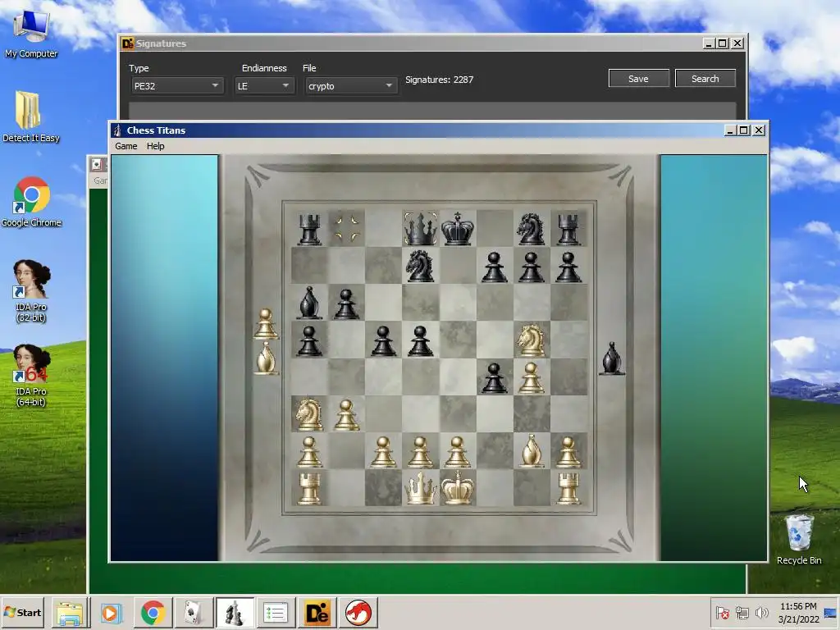Select the Detect It Easy folder icon
The image size is (840, 630).
tap(31, 116)
